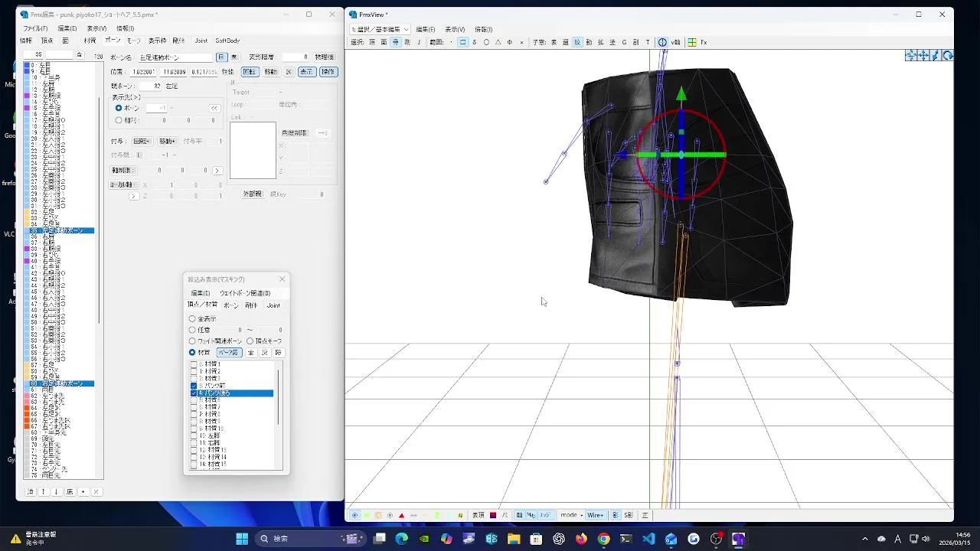
Task: Move selected bone up with arrow button
Action: (44, 491)
